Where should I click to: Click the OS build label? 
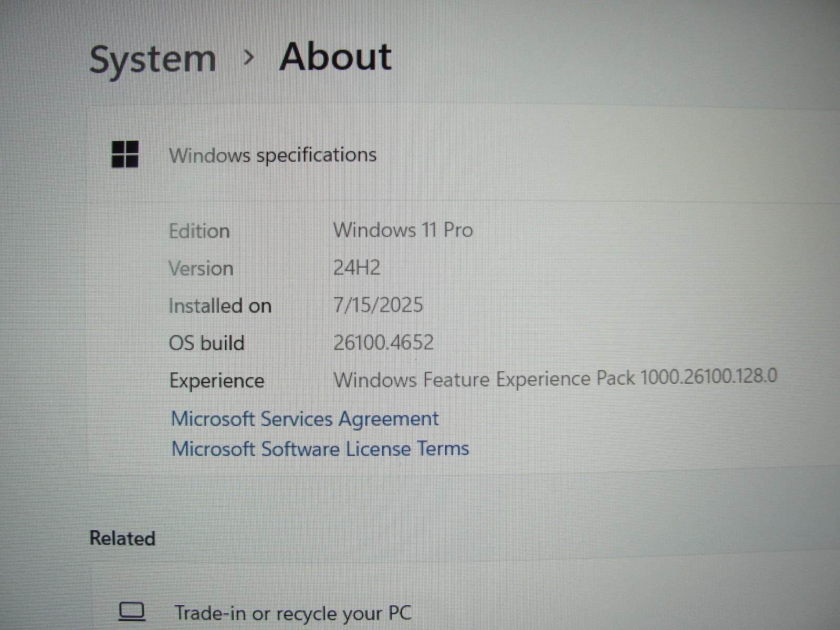tap(206, 343)
